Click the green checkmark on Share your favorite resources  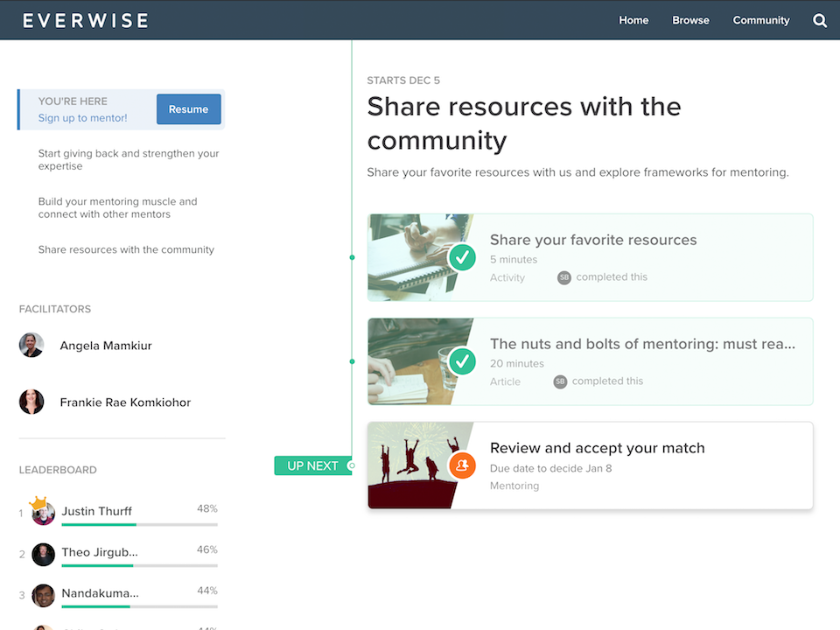coord(462,257)
